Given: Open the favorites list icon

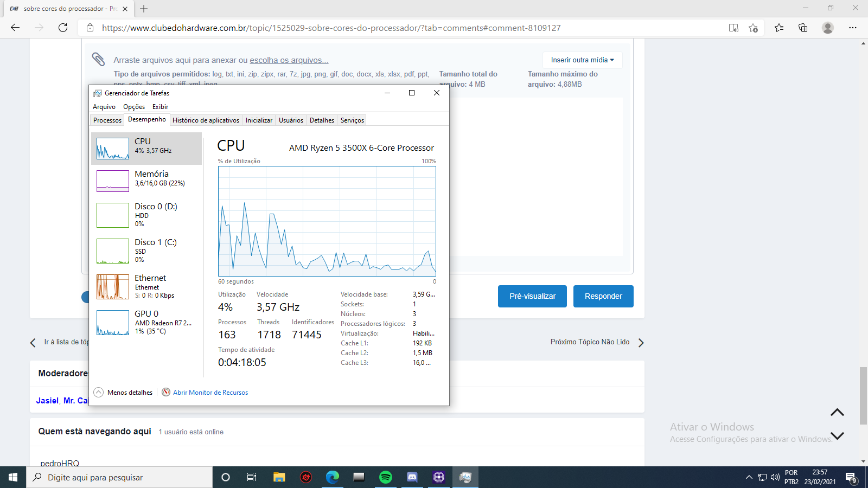Looking at the screenshot, I should [779, 28].
